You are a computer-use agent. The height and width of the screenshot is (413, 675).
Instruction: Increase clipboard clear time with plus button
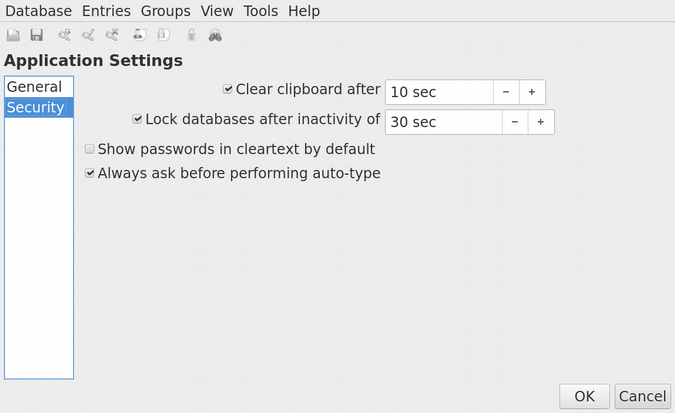(532, 92)
